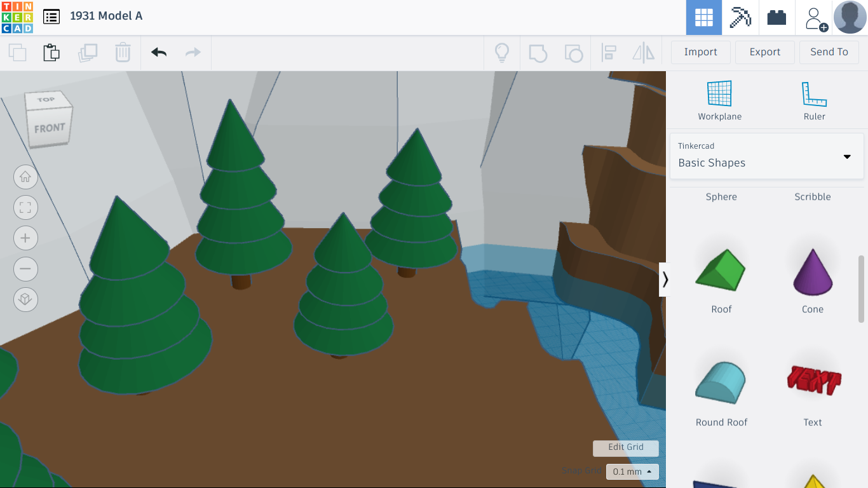This screenshot has width=868, height=488.
Task: Click the view cube TOP face
Action: coord(46,100)
